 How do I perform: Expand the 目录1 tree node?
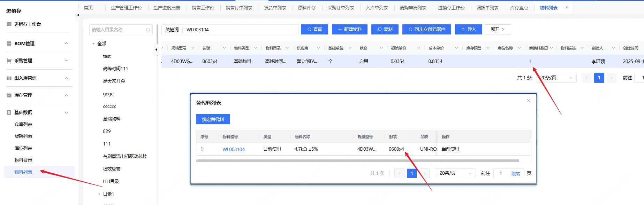99,194
